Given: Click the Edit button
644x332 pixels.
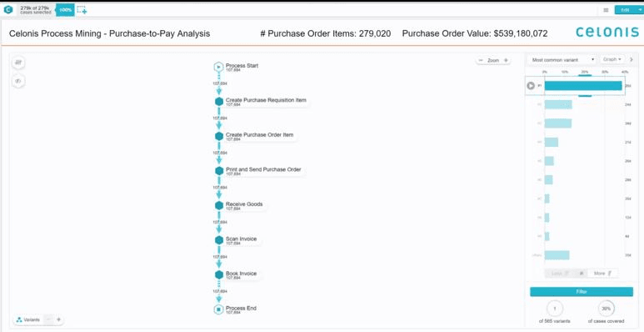Looking at the screenshot, I should click(625, 10).
